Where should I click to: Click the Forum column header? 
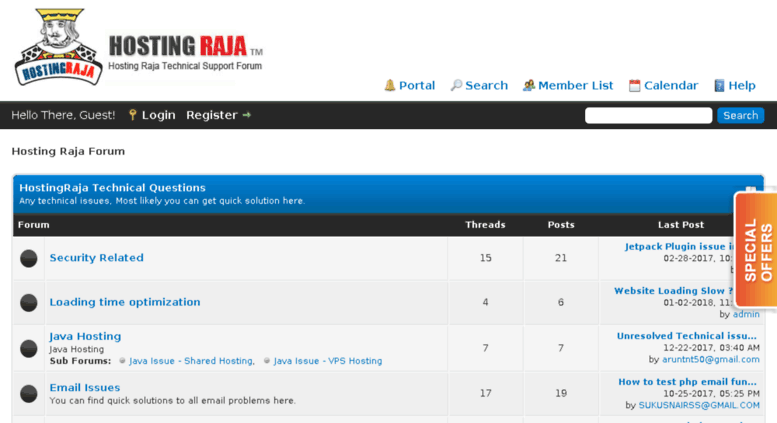tap(34, 225)
